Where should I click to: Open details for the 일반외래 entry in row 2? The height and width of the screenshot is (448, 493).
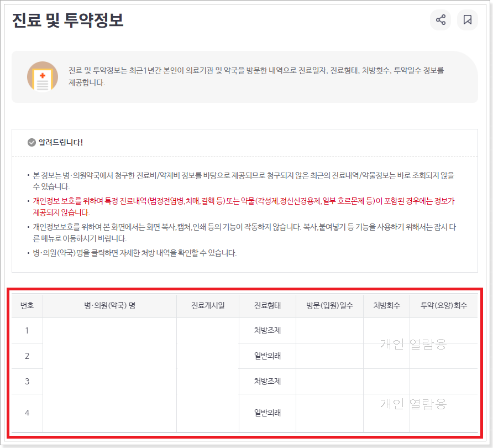pos(267,356)
